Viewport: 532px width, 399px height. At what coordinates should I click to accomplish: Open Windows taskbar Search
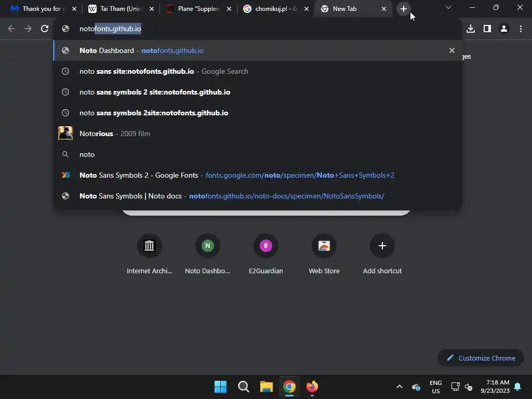pos(243,387)
